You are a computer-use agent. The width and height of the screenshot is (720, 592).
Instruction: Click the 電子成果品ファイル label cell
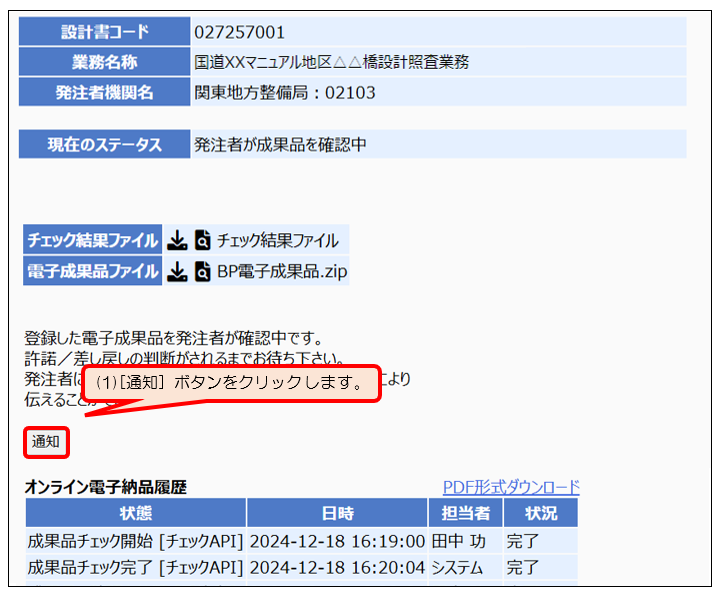[x=92, y=271]
